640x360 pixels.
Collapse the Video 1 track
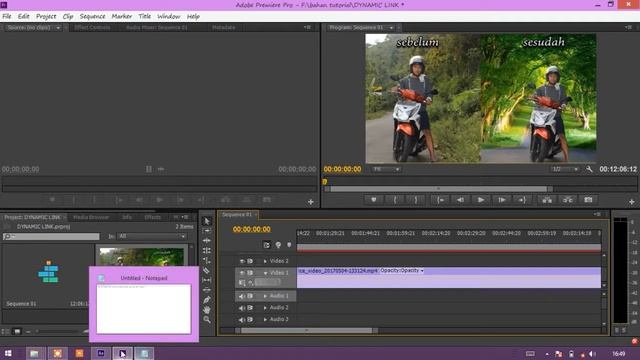tap(265, 273)
